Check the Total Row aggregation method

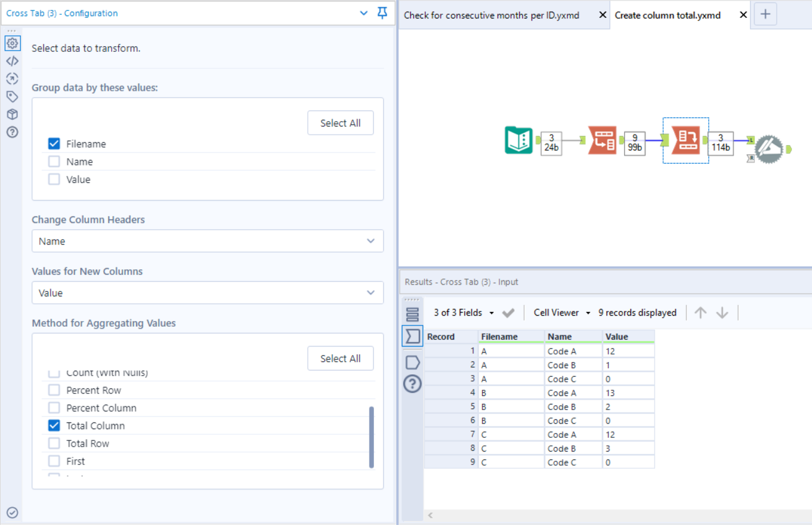click(53, 443)
